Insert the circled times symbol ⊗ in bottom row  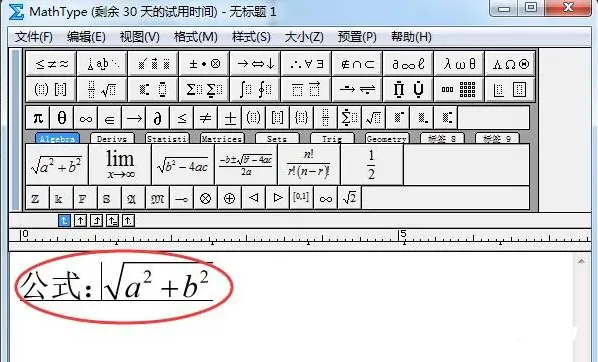click(x=205, y=198)
